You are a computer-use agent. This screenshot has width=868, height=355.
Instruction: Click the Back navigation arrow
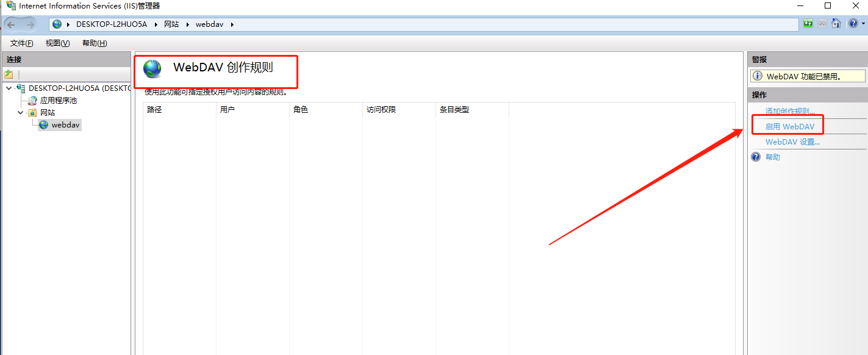pos(11,24)
